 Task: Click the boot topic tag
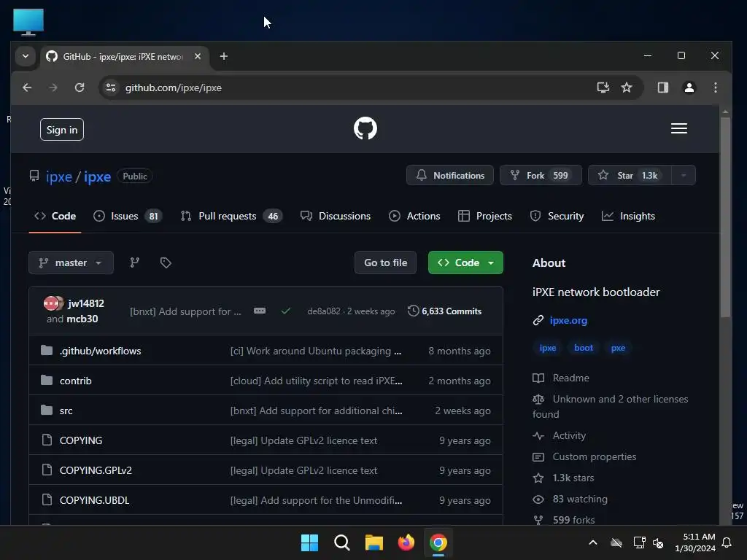(x=584, y=348)
